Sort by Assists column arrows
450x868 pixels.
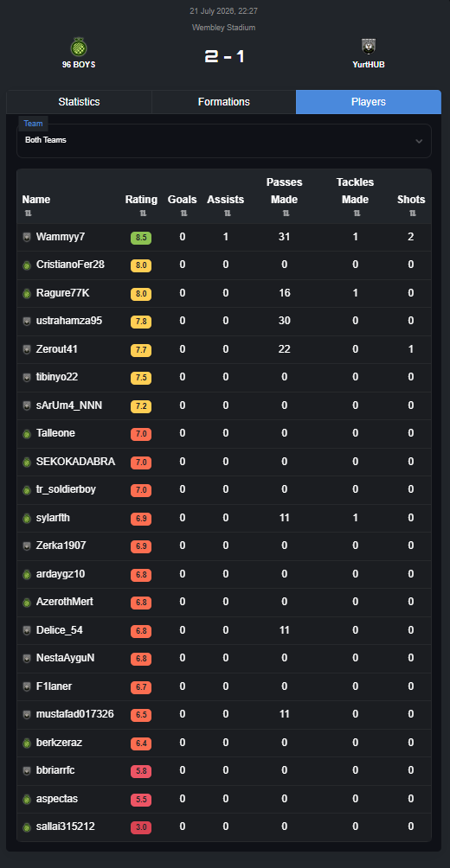click(x=226, y=214)
